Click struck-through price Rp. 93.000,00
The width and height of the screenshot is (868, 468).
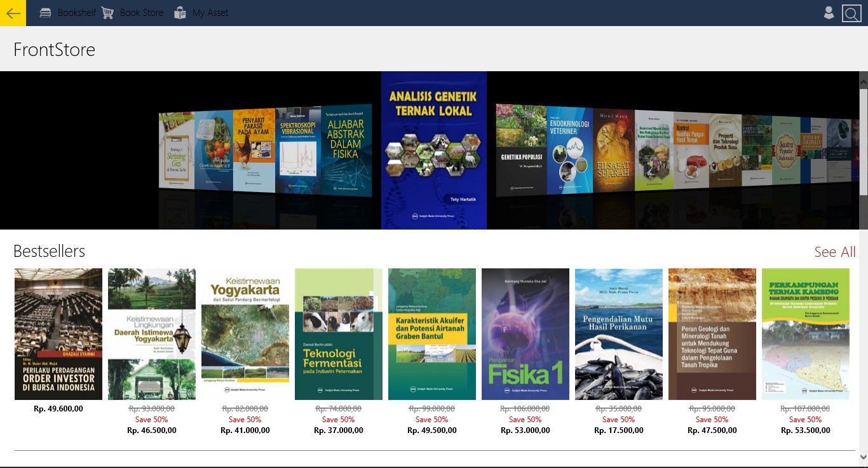coord(152,409)
